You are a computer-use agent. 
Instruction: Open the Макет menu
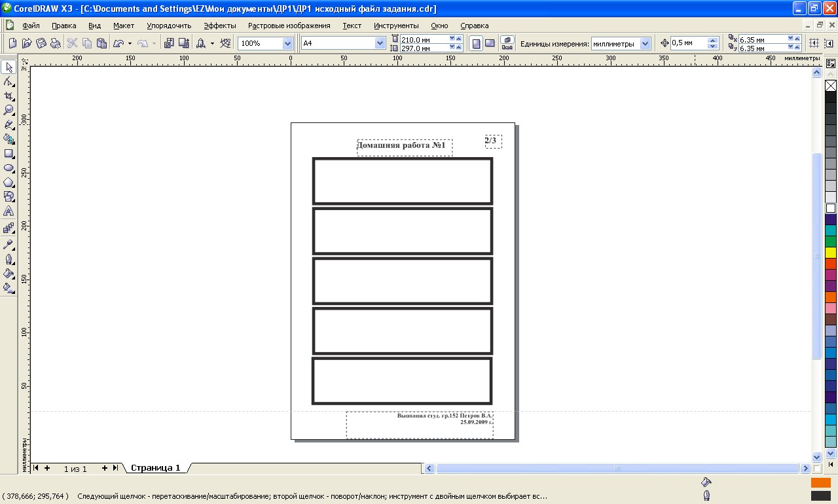point(123,26)
